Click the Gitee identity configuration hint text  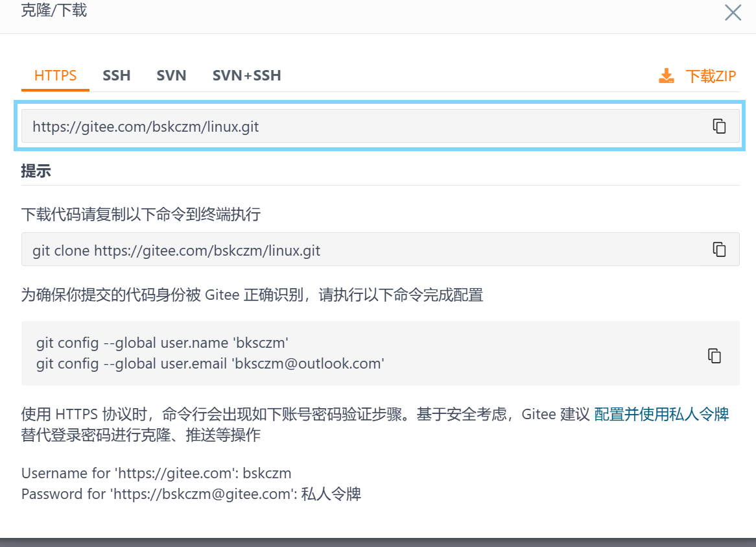[x=252, y=295]
